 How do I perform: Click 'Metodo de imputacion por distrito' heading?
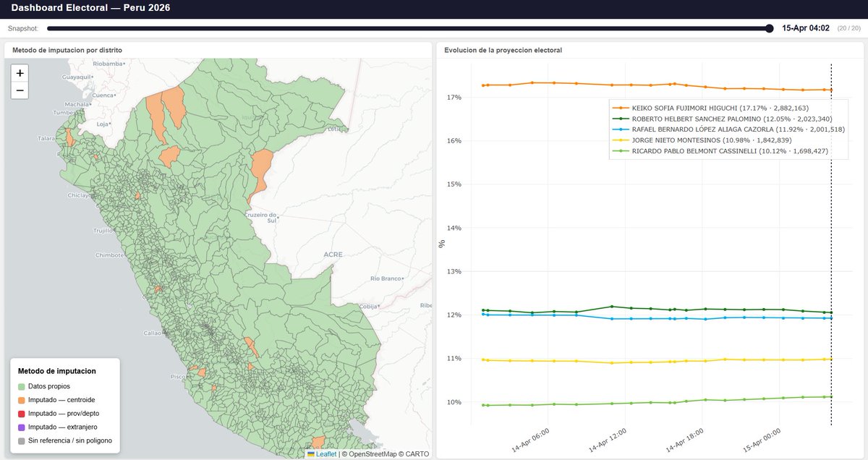click(x=67, y=50)
